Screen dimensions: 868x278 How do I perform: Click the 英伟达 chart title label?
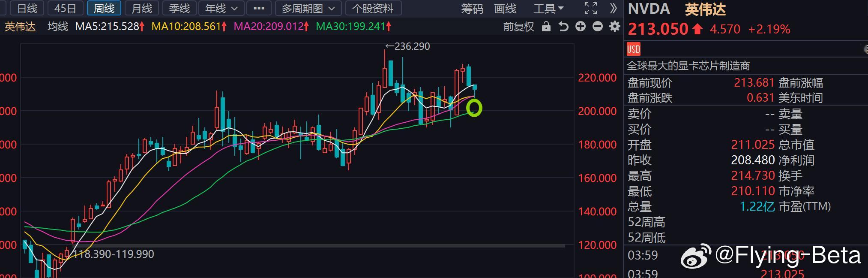[20, 27]
